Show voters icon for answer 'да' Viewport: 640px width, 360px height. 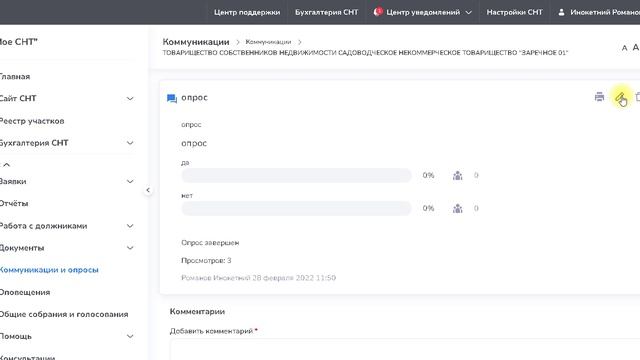tap(458, 176)
